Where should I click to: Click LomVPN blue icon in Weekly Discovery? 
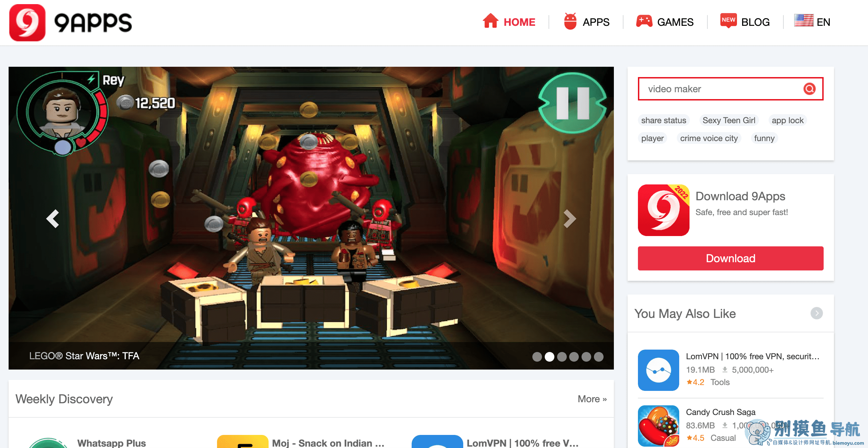pos(437,441)
